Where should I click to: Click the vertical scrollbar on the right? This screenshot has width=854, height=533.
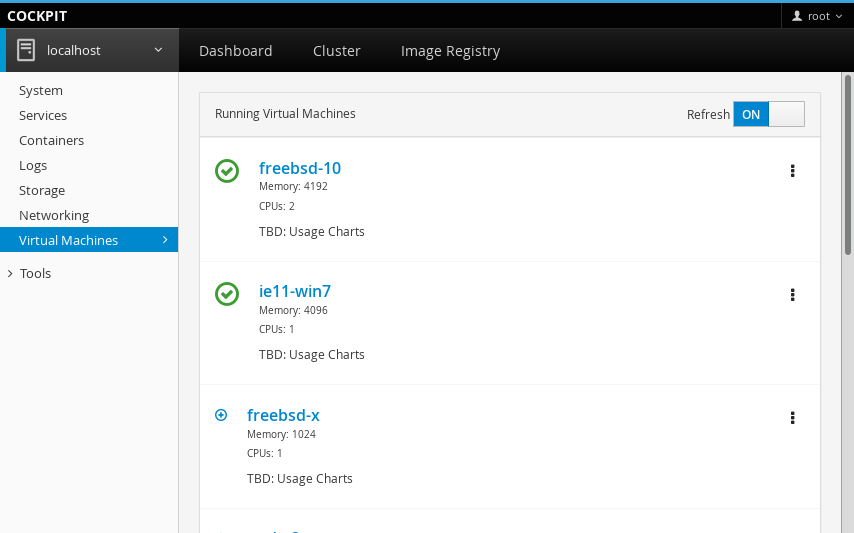[x=848, y=165]
